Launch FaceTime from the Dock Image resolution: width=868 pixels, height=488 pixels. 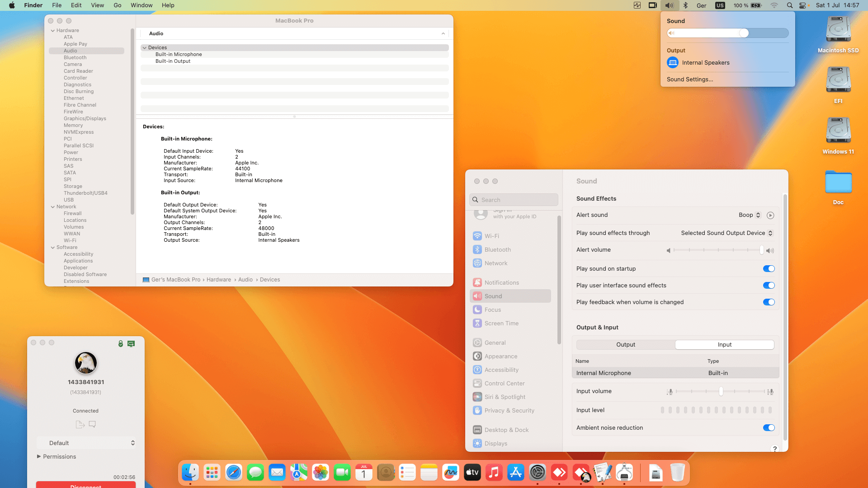click(x=342, y=473)
